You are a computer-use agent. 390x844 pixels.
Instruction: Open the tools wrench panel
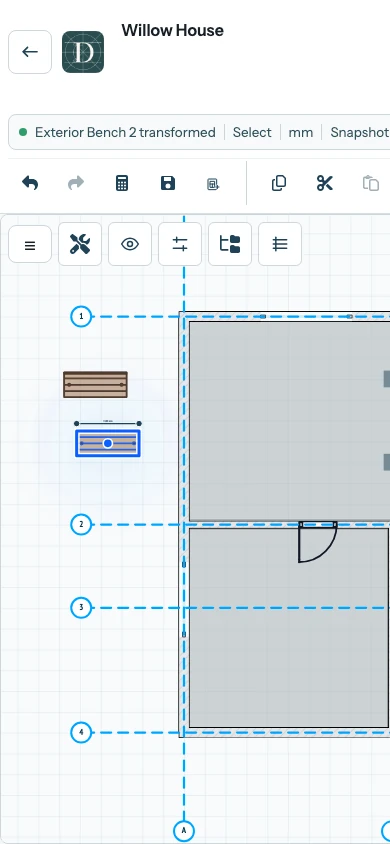coord(80,244)
